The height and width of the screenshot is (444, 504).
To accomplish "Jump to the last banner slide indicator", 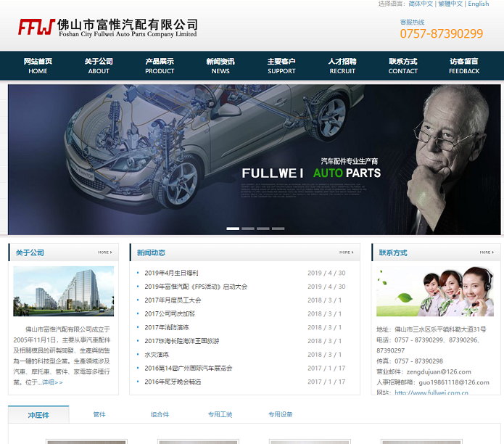I will [278, 229].
